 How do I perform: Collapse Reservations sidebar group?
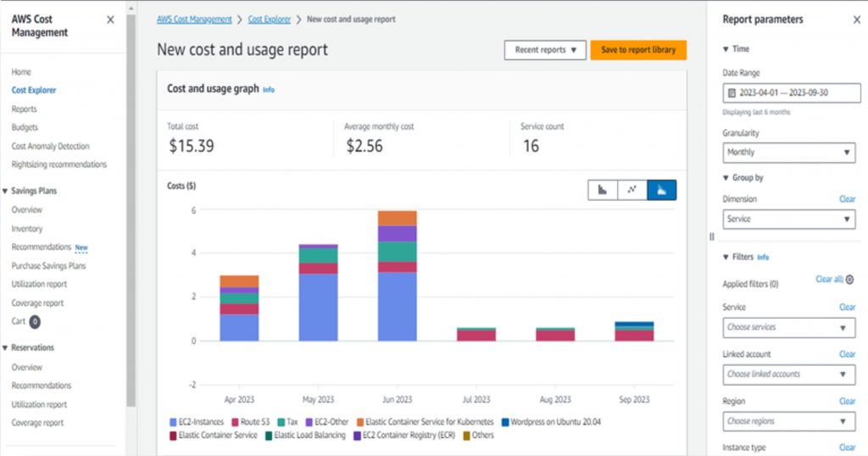[5, 348]
